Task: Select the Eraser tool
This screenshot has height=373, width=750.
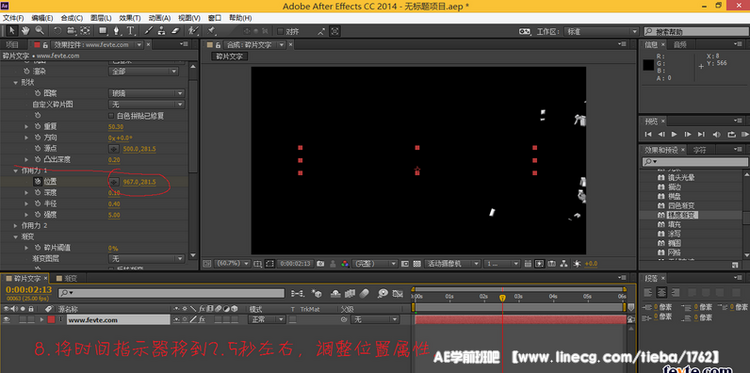Action: tap(175, 31)
